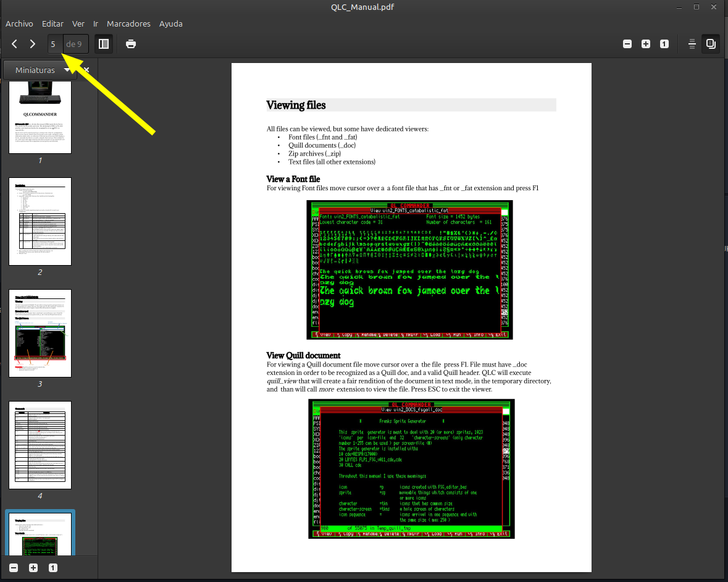
Task: Select page 3 thumbnail
Action: pos(40,334)
